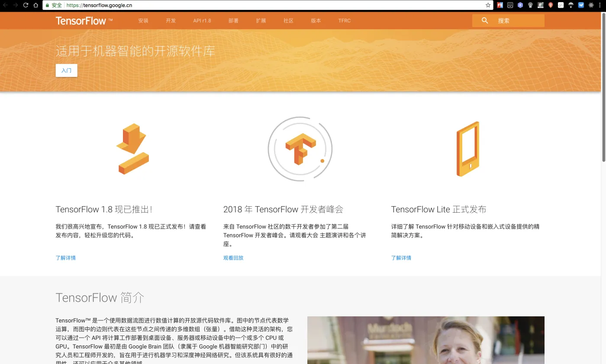Reload the page with the refresh icon

pyautogui.click(x=26, y=5)
